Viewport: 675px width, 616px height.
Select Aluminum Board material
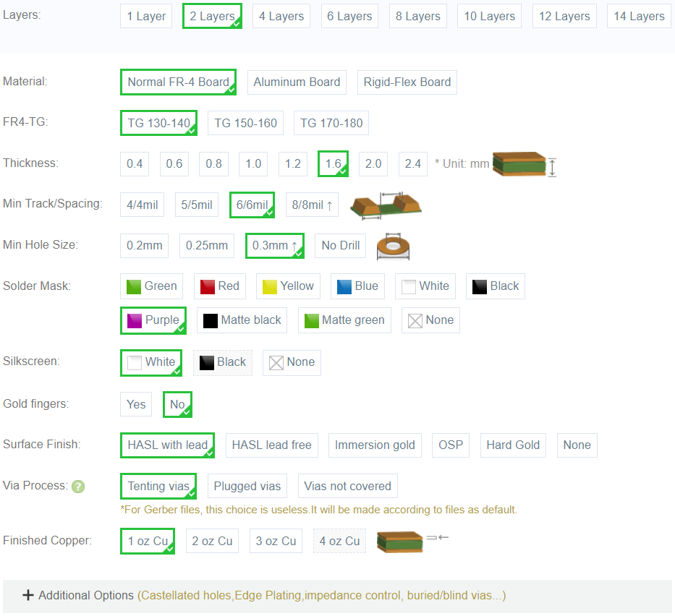297,82
